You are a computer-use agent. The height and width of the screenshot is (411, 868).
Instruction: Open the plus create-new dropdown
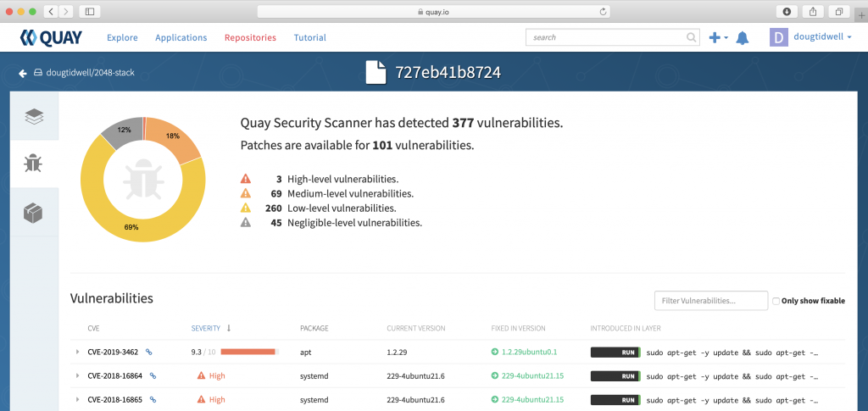pyautogui.click(x=718, y=38)
